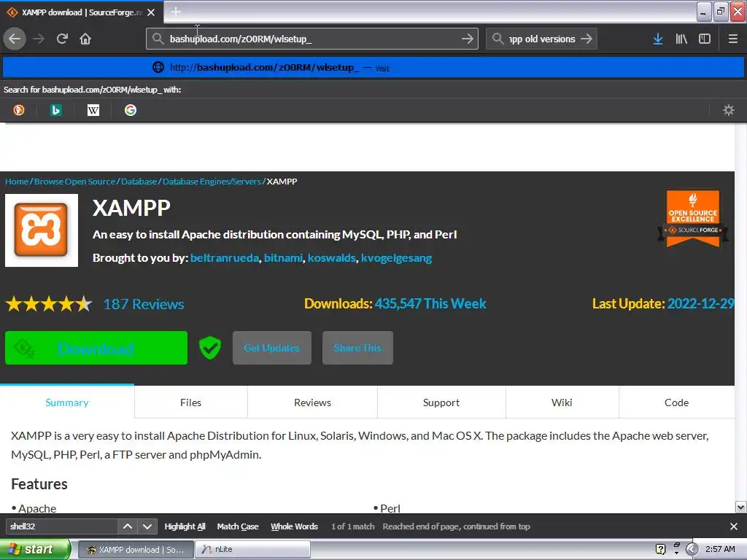
Task: Search with the Bing engine icon
Action: 55,110
